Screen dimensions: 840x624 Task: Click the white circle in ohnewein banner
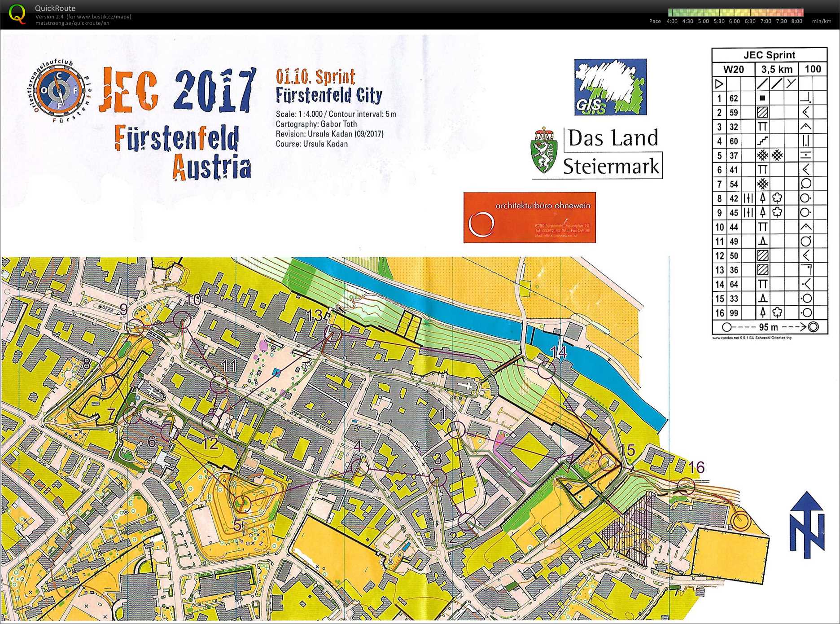[481, 224]
